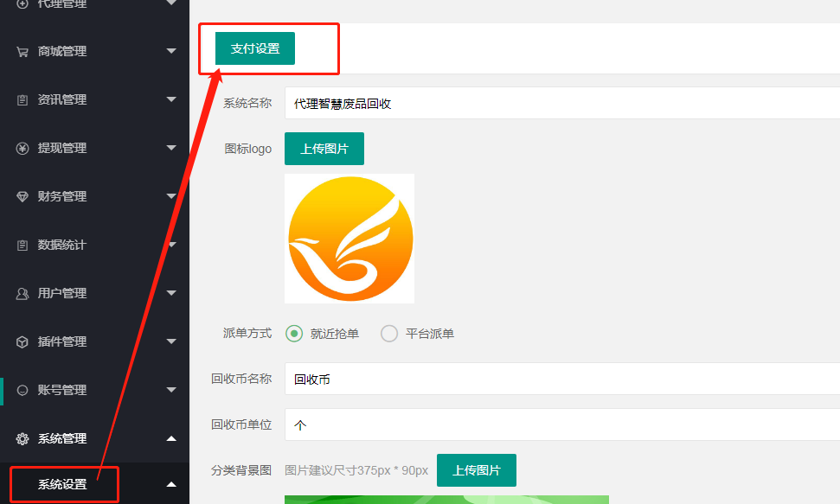Click the green category background image preview
The image size is (840, 504).
point(446,500)
